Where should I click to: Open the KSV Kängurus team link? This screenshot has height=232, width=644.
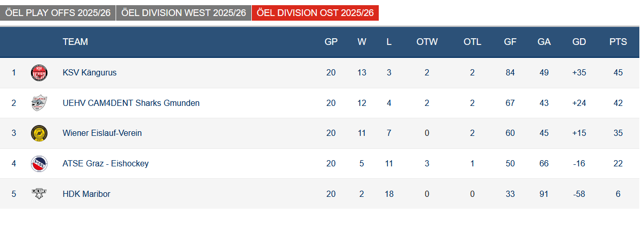[x=89, y=73]
